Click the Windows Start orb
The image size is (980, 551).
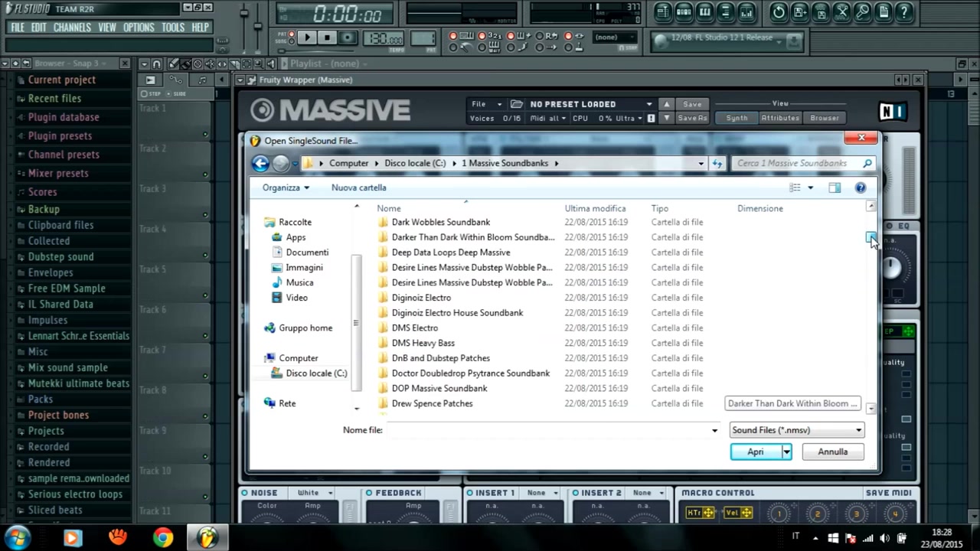[x=17, y=538]
